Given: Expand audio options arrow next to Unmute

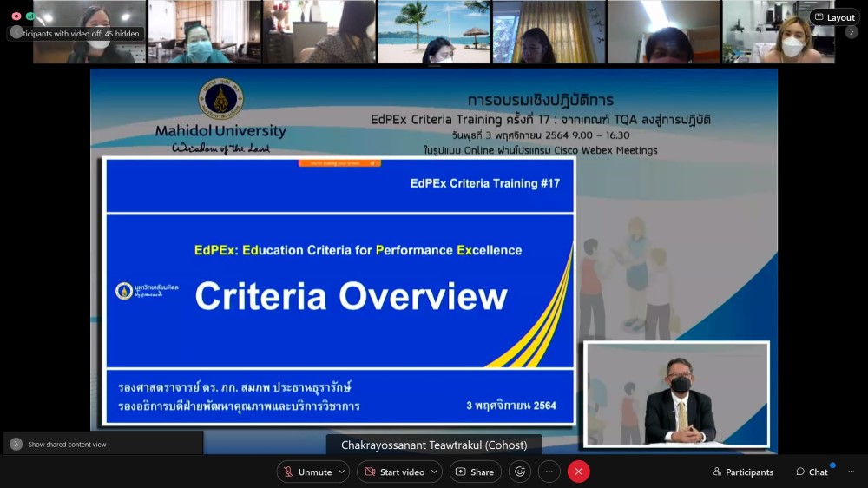Looking at the screenshot, I should pos(342,472).
